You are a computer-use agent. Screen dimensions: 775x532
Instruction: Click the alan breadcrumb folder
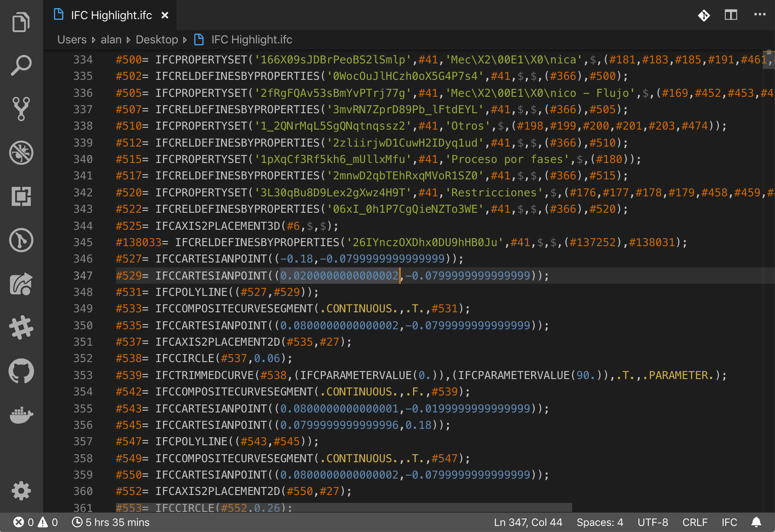[111, 40]
